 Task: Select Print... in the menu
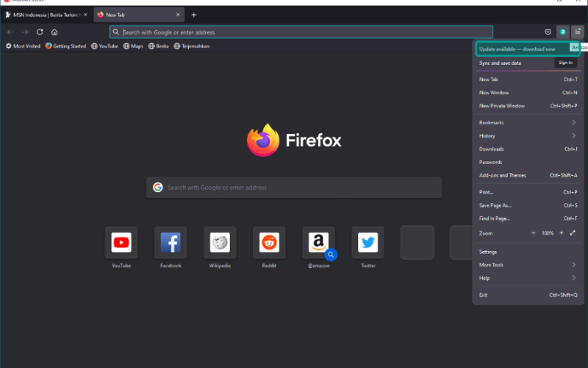528,192
